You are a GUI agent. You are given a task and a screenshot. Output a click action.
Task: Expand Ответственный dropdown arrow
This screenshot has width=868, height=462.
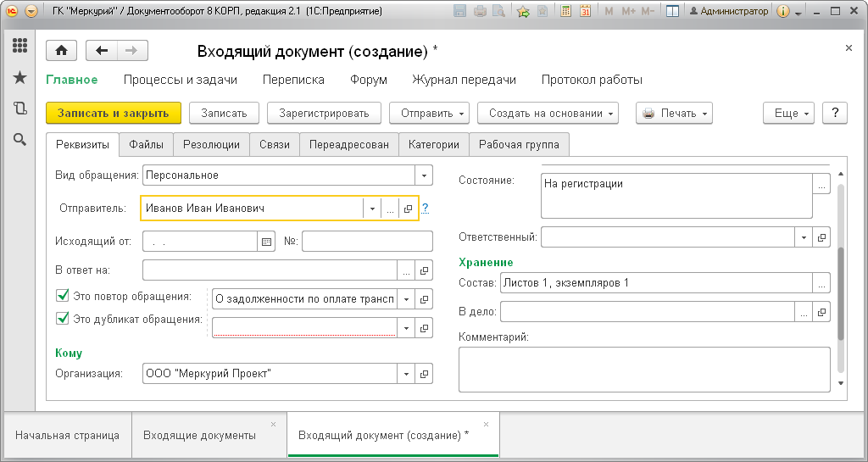click(x=804, y=237)
